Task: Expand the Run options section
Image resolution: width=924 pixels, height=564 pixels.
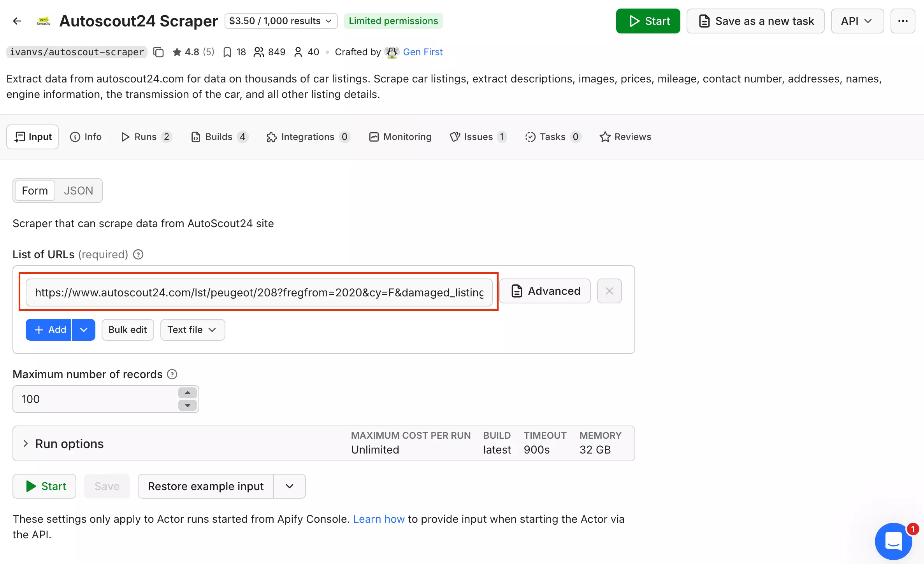Action: point(324,443)
